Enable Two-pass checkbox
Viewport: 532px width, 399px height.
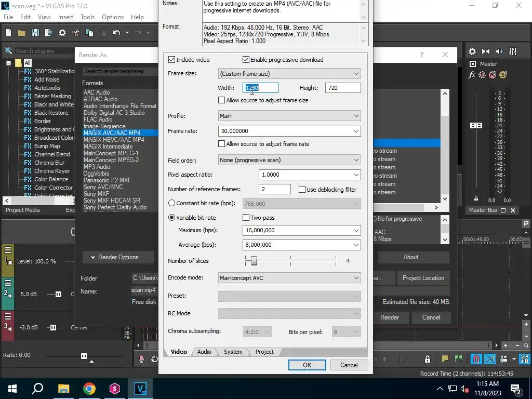click(x=246, y=218)
